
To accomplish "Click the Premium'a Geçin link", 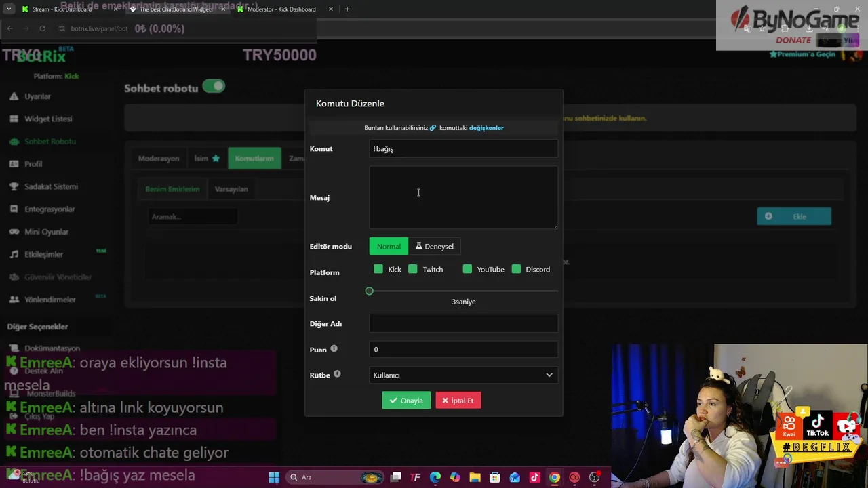I will point(802,54).
